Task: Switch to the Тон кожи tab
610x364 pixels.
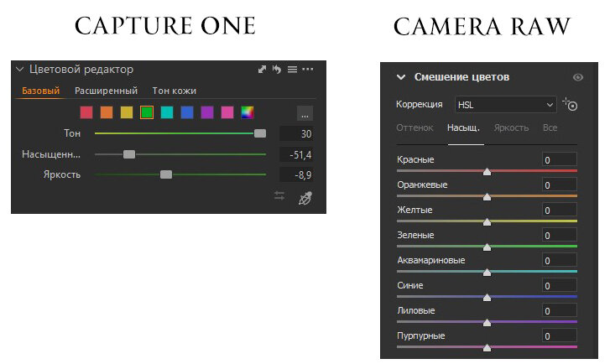Action: pos(174,91)
